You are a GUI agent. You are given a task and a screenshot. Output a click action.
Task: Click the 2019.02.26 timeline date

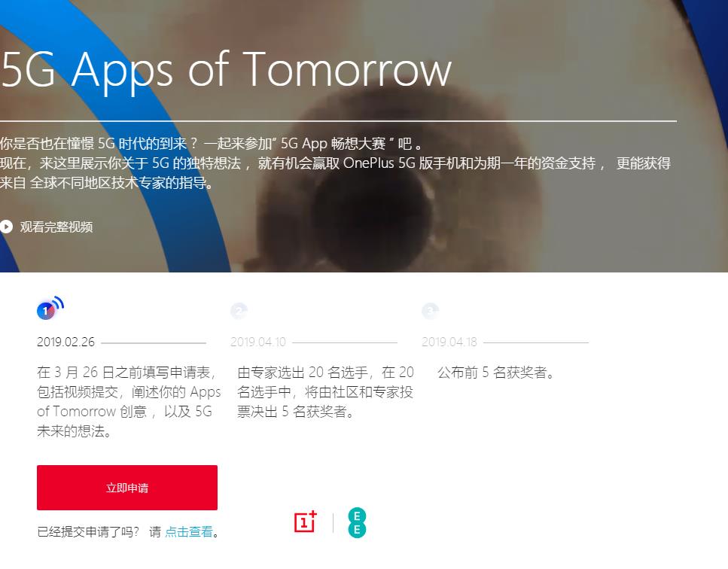pos(65,342)
